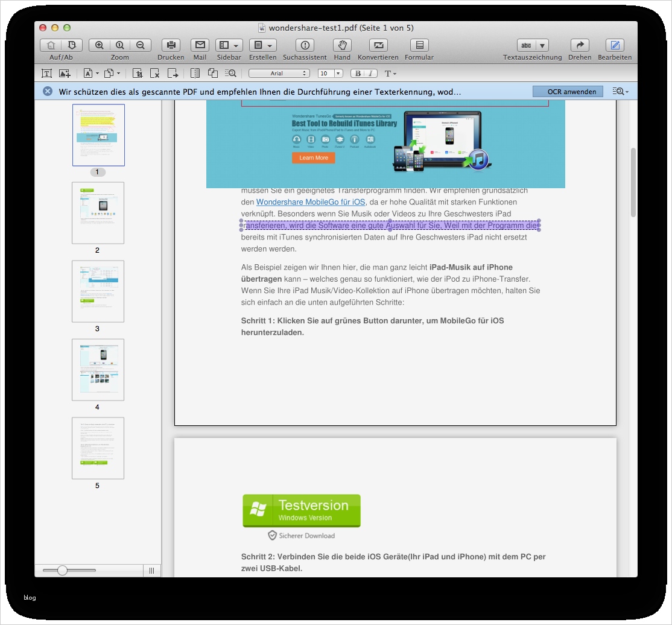The width and height of the screenshot is (672, 625).
Task: Open the Arial font selector
Action: coord(279,74)
